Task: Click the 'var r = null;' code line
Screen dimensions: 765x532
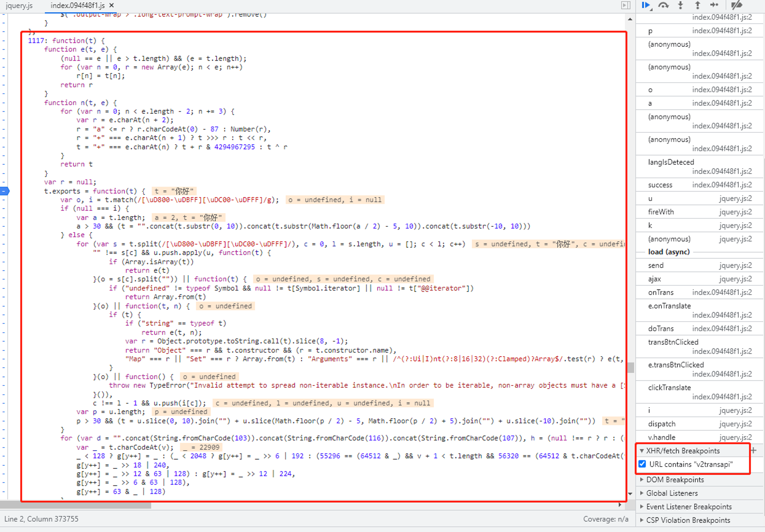Action: coord(70,182)
